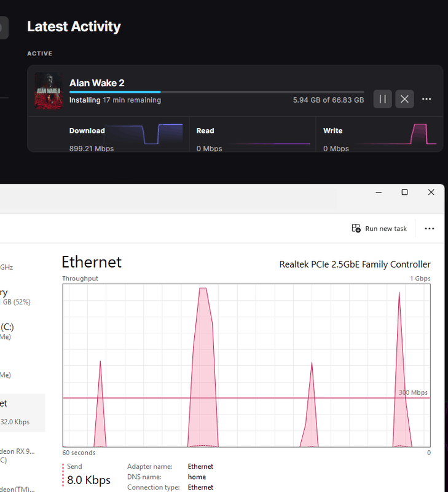Click the Ethernet throughput graph
Viewport: 448px width, 492px height.
point(246,365)
